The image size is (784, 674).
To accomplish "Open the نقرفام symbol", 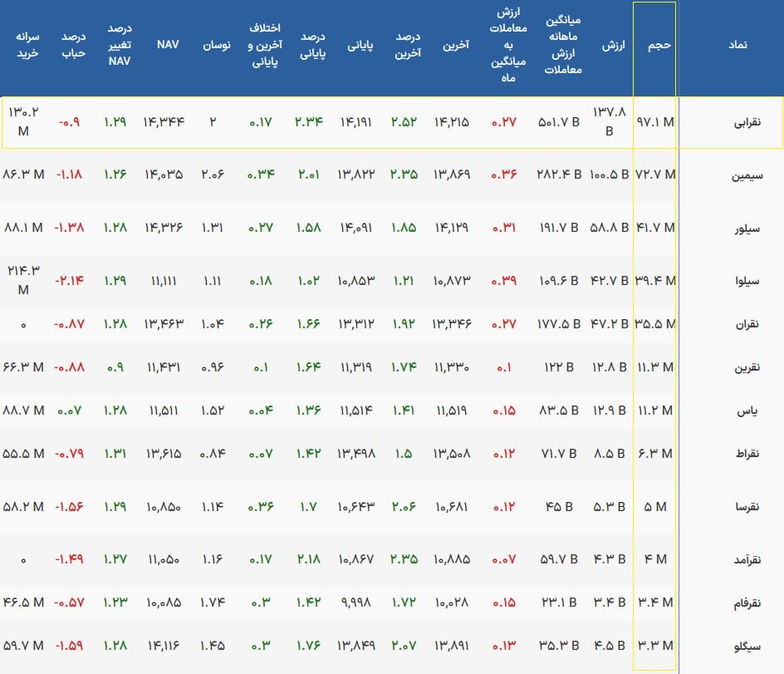I will click(x=747, y=603).
